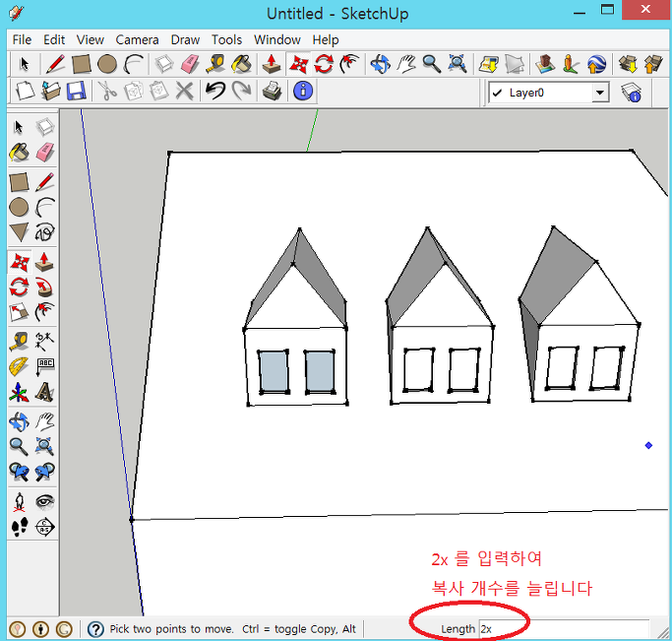Click the Instructor question mark icon in status bar
Image resolution: width=672 pixels, height=641 pixels.
[x=95, y=629]
